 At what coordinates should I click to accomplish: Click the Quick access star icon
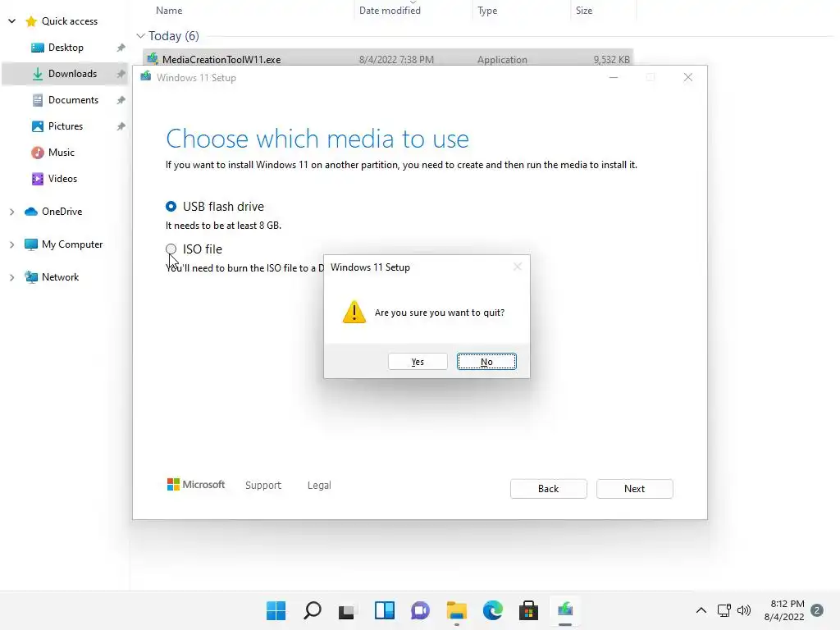[31, 21]
